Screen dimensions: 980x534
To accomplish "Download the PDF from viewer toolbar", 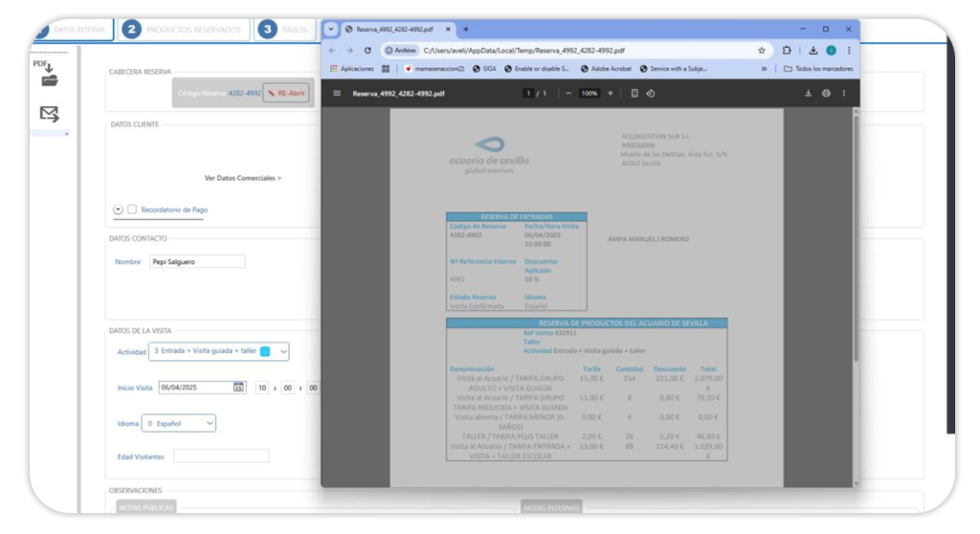I will [808, 94].
